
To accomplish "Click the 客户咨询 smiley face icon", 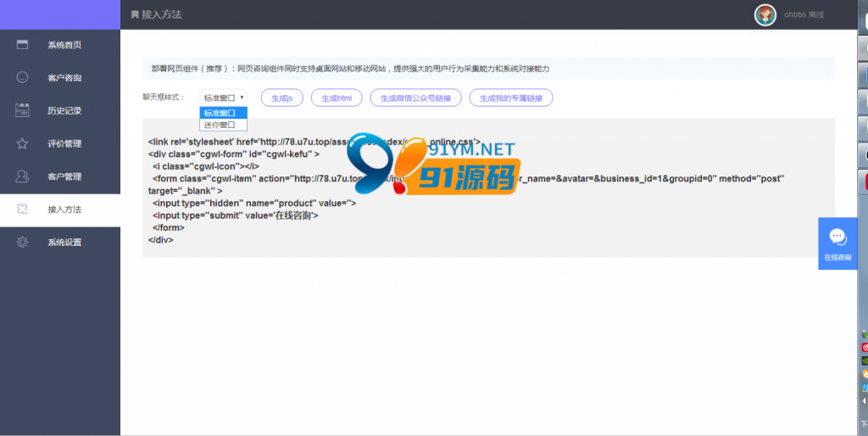I will pos(23,77).
